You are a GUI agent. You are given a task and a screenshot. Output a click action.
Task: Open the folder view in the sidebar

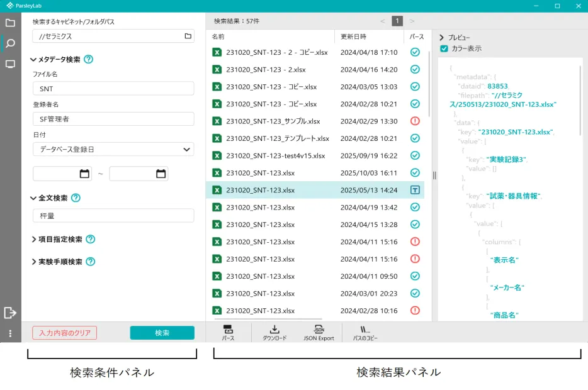pyautogui.click(x=11, y=23)
